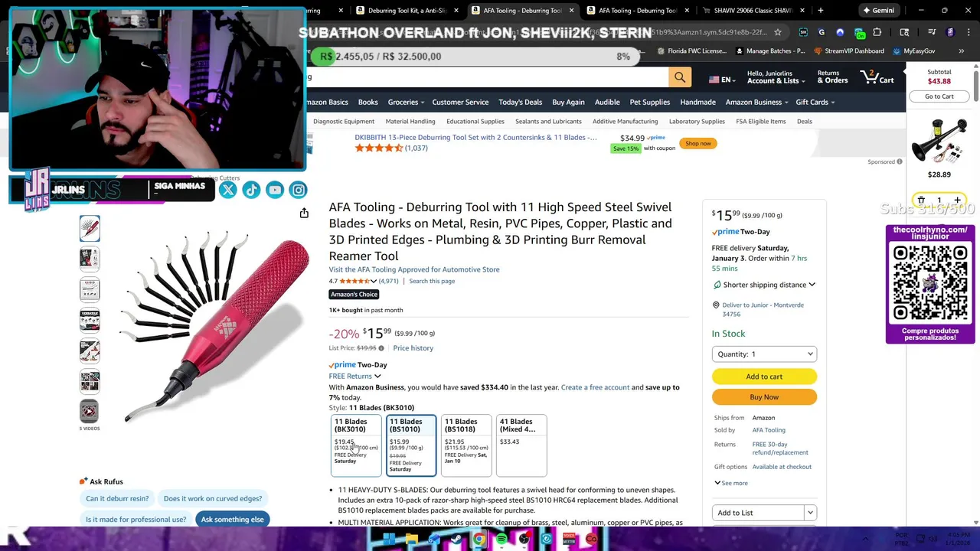The height and width of the screenshot is (551, 980).
Task: Select the first product image thumbnail
Action: click(90, 228)
